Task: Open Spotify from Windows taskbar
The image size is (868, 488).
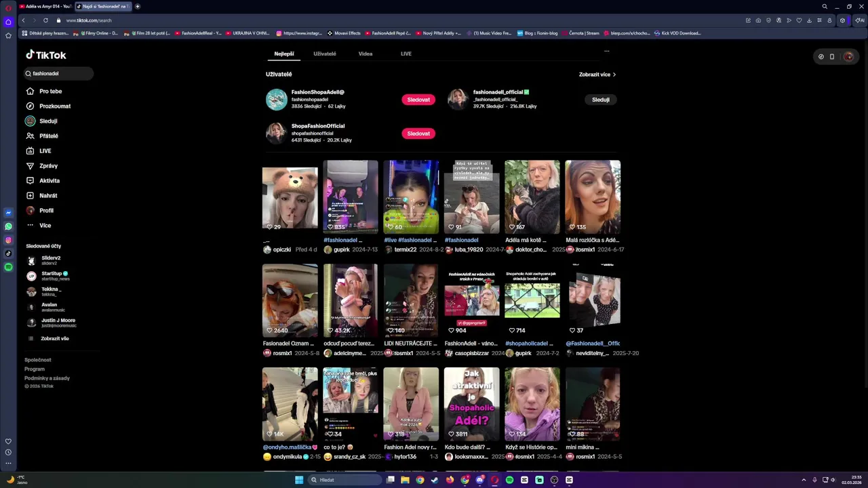Action: (509, 480)
